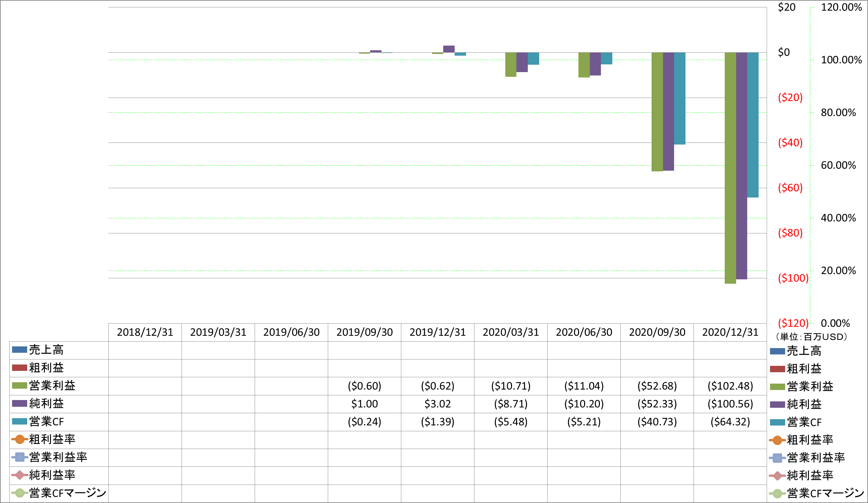Click the 売上高 entry in the chart-side legend
This screenshot has width=868, height=503.
coord(796,351)
